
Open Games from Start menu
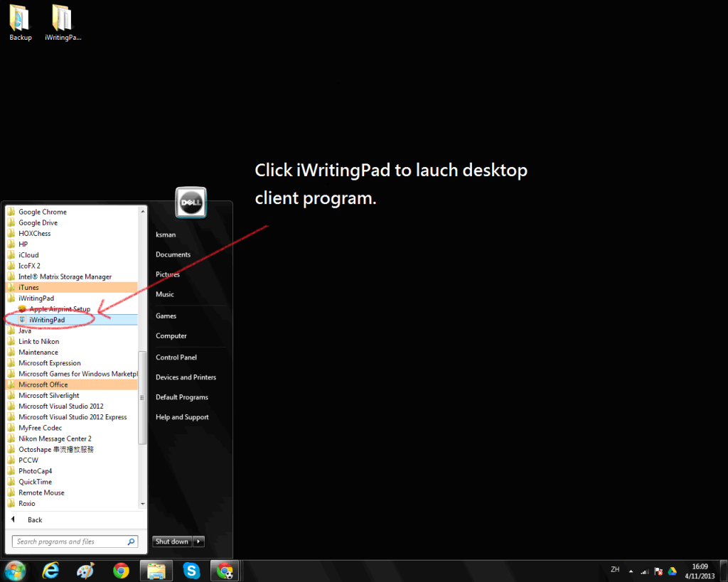pos(166,316)
